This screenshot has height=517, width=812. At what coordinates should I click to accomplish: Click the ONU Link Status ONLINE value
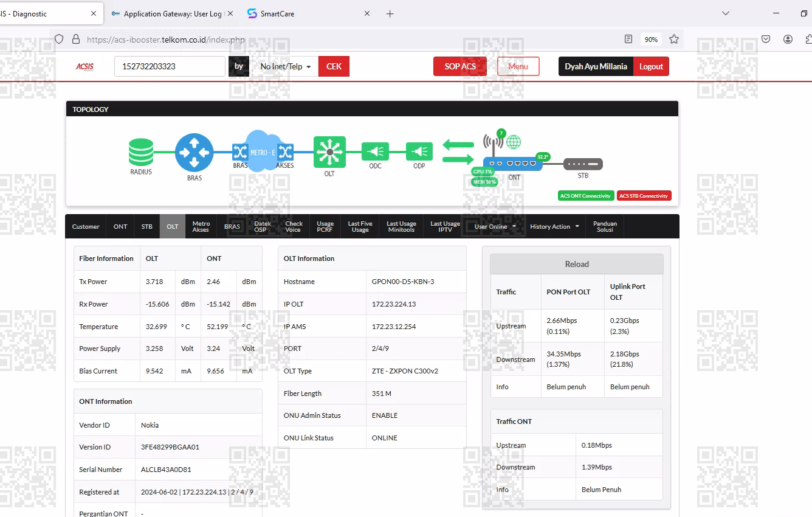tap(385, 438)
